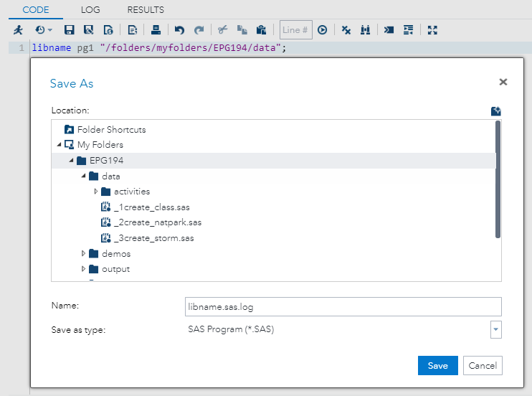Select the output folder

pos(115,269)
